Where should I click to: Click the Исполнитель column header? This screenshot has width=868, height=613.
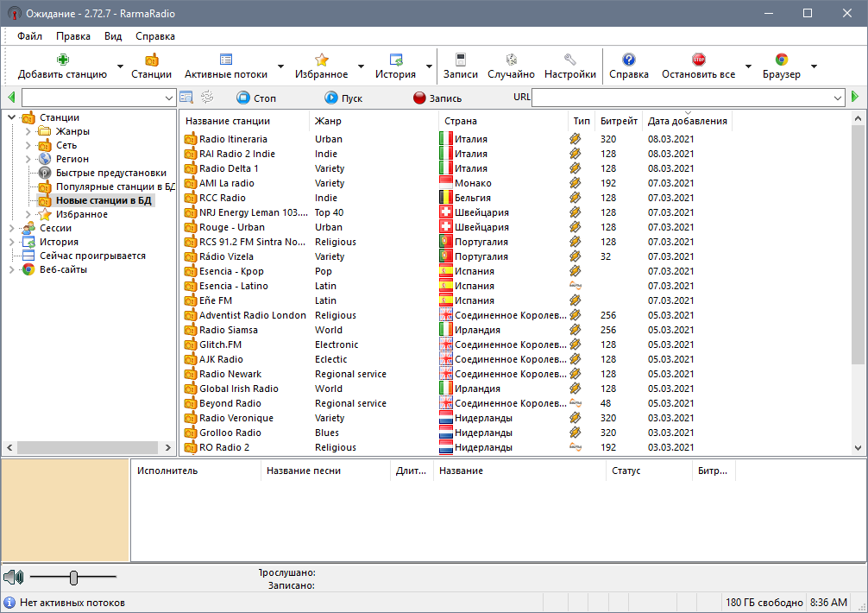coord(196,471)
